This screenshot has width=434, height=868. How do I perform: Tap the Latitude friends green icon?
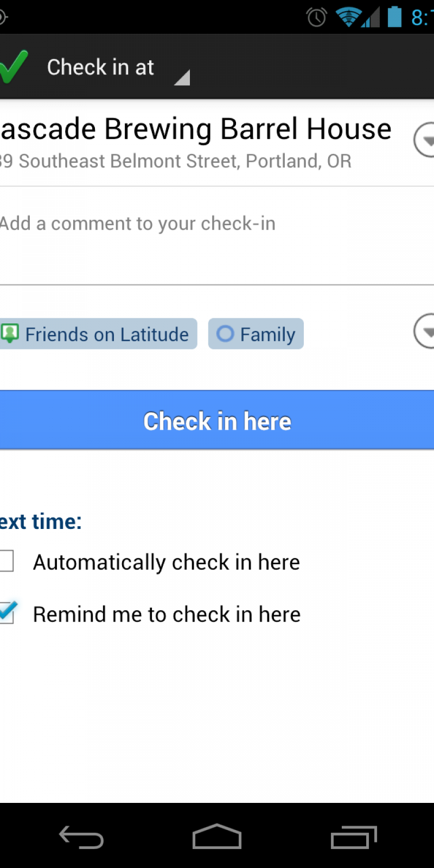pos(10,333)
